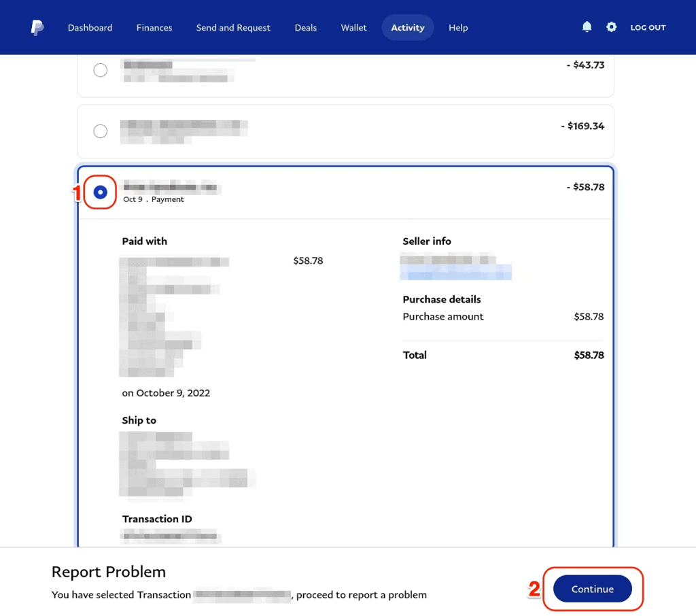
Task: Select the -$169.34 transaction radio button
Action: tap(101, 131)
